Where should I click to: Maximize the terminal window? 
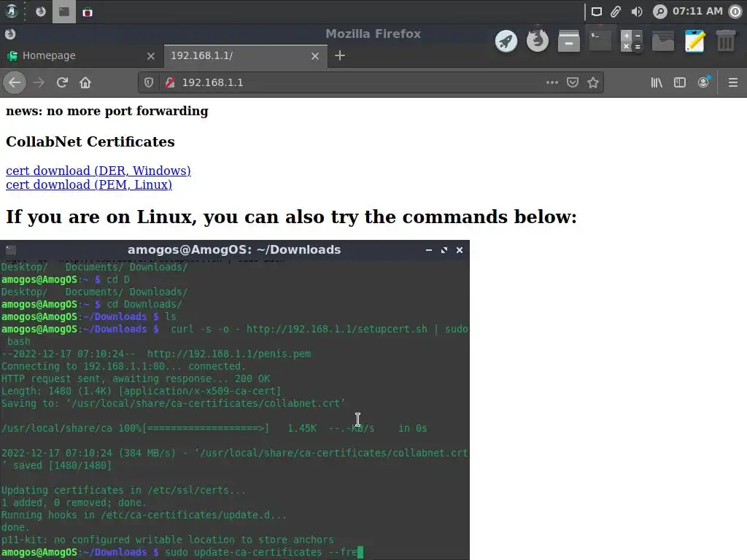tap(444, 250)
